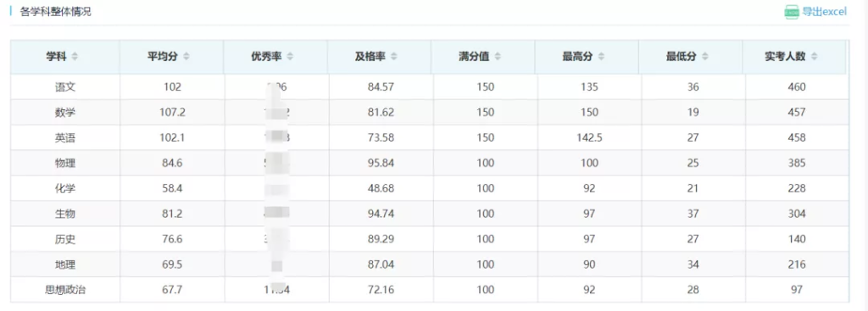Click 历史 pass rate 89.29

click(381, 239)
